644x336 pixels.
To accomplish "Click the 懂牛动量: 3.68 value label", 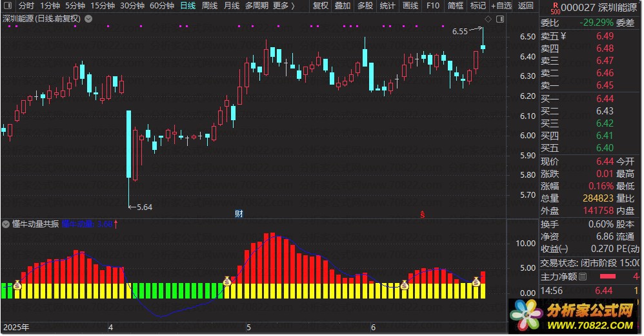I will pyautogui.click(x=87, y=224).
